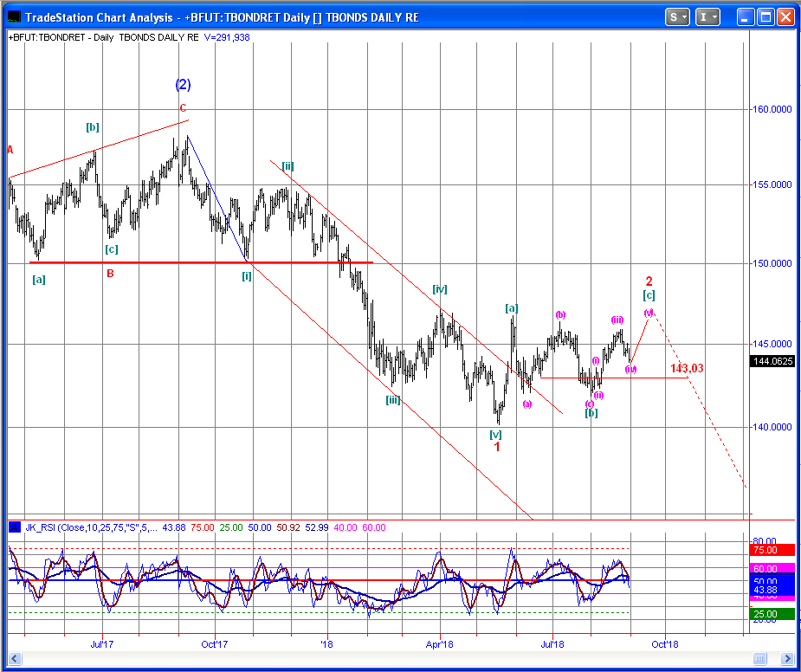Click the TradeStation icon in title bar
The width and height of the screenshot is (801, 672).
pos(15,17)
